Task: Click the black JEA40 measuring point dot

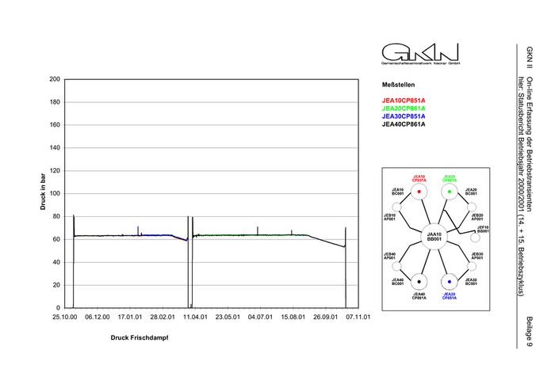Action: point(419,282)
